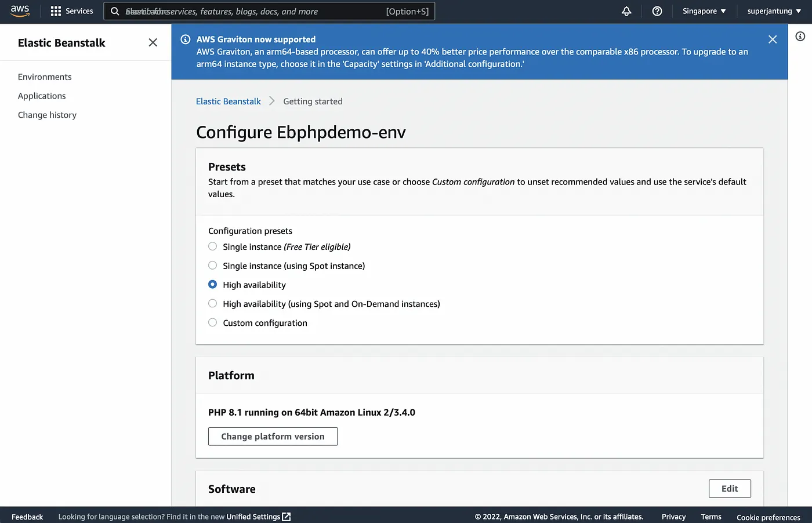Open the notifications bell

point(626,11)
